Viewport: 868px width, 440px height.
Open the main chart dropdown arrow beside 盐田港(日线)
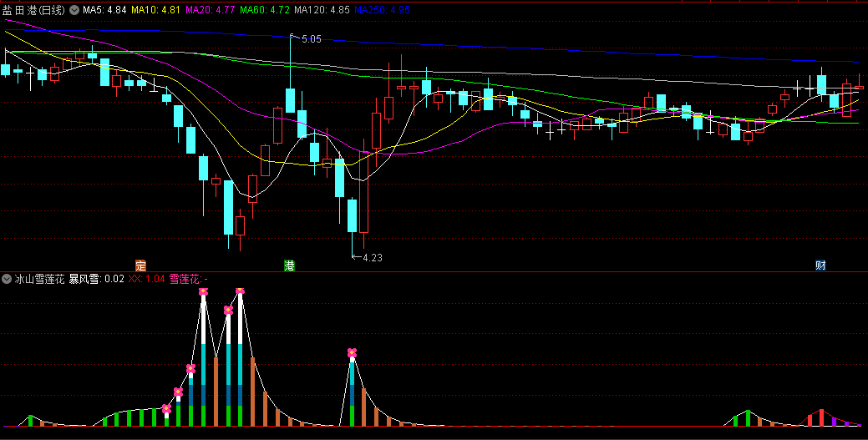[74, 10]
